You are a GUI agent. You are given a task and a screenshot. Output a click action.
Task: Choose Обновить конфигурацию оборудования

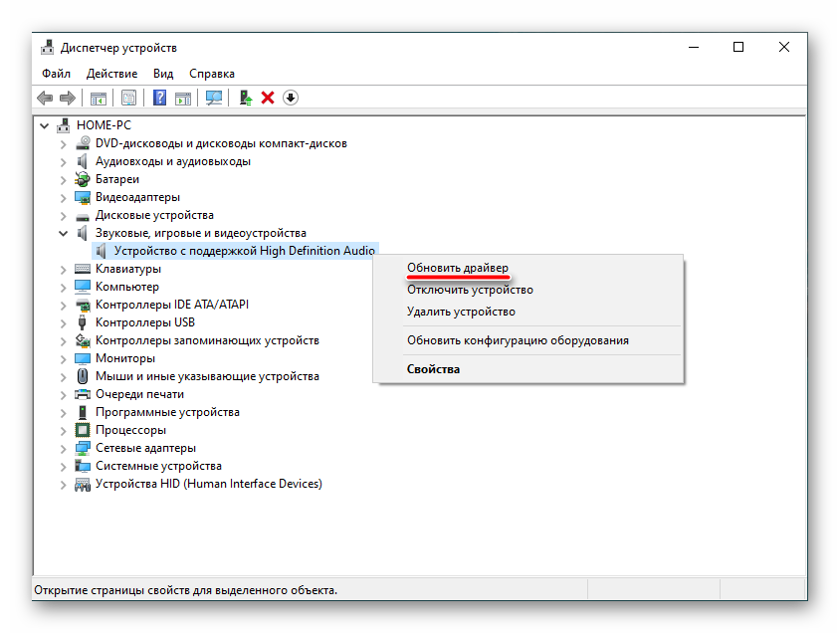point(527,340)
